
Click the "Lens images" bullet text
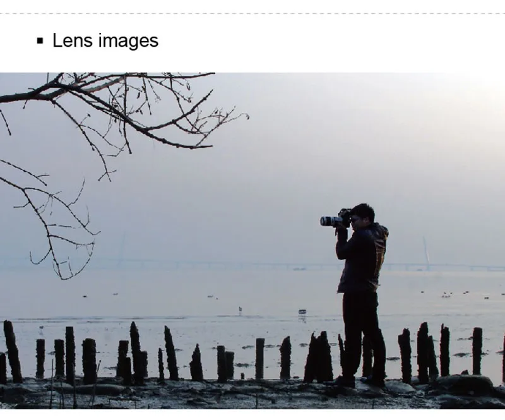pos(105,41)
